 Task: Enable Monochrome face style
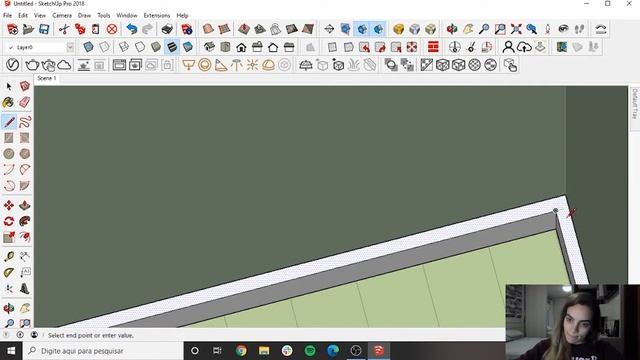[188, 47]
